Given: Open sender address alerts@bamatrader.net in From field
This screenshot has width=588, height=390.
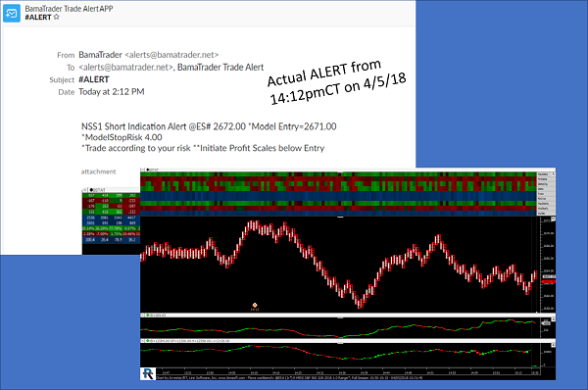Looking at the screenshot, I should tap(171, 55).
